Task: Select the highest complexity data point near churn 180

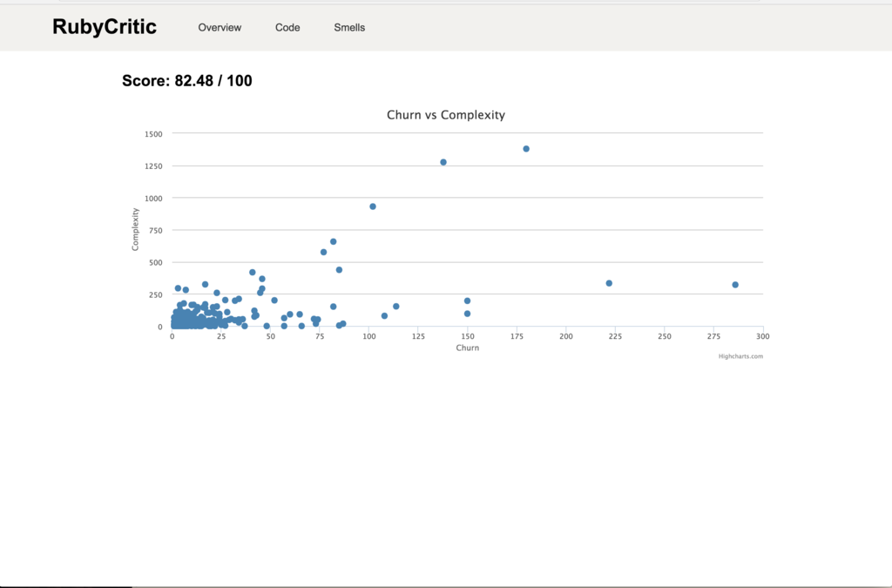Action: point(526,149)
